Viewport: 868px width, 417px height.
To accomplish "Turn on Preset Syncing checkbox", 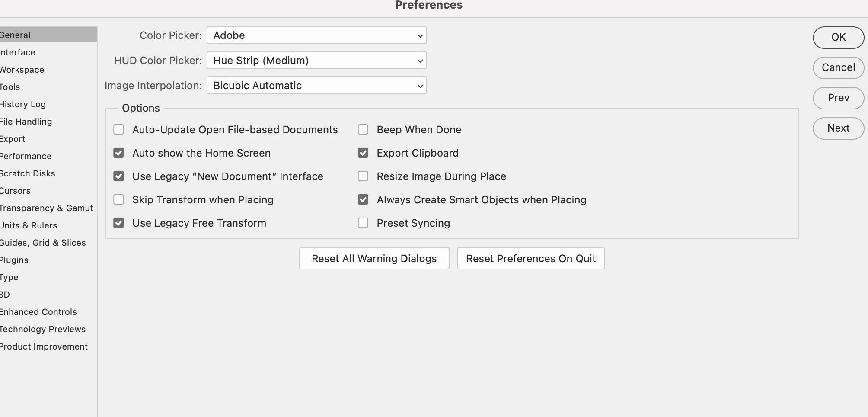I will (x=363, y=223).
